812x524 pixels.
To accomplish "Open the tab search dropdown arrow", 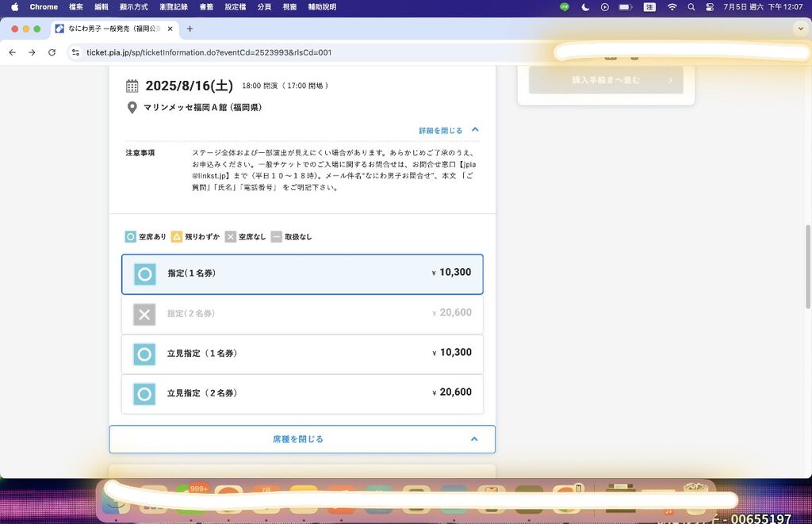I will [801, 29].
